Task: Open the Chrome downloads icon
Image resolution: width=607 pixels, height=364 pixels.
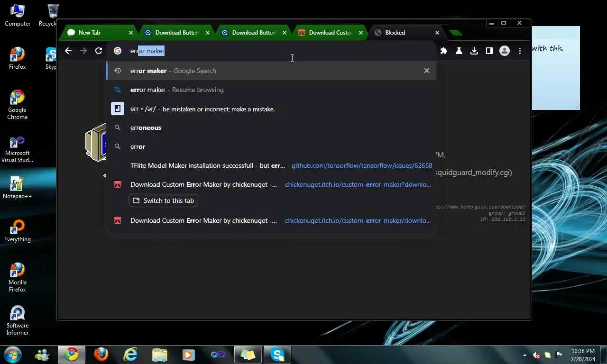Action: (474, 51)
